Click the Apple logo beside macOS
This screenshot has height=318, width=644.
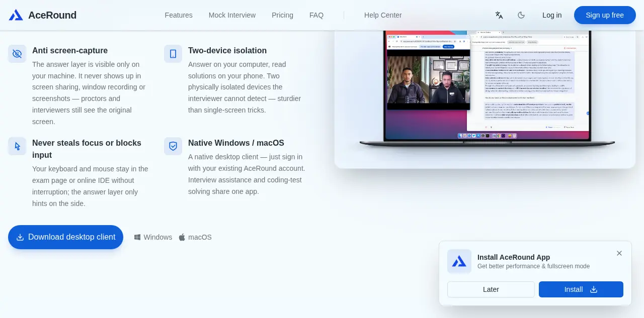(x=182, y=237)
